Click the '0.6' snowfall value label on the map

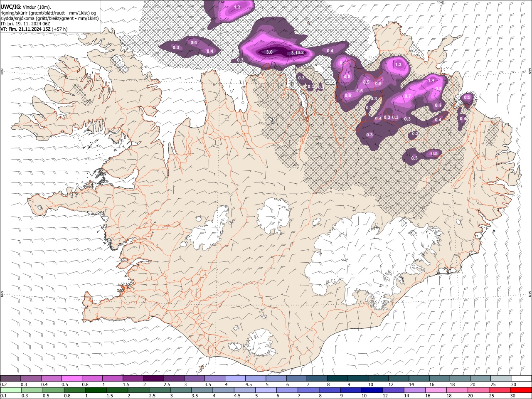point(348,95)
